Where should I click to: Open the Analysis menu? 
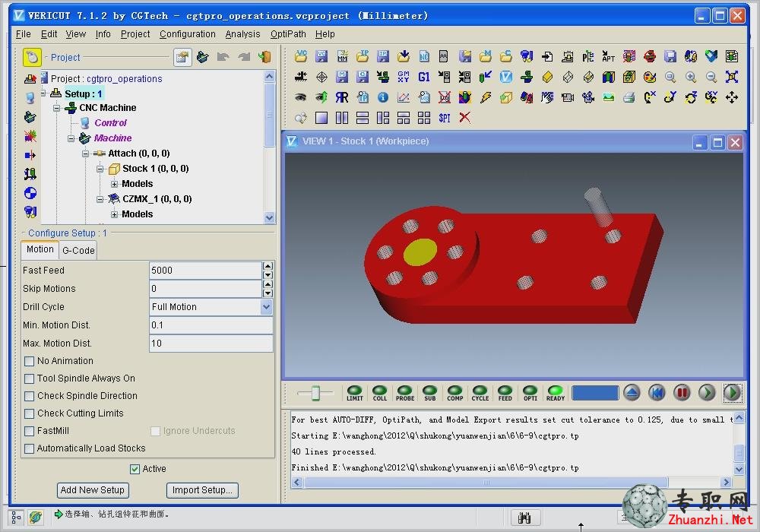click(242, 34)
